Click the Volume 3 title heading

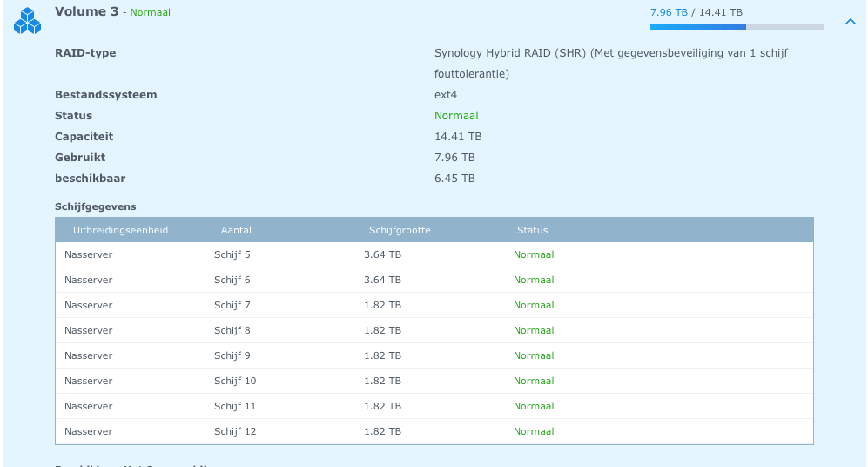87,12
